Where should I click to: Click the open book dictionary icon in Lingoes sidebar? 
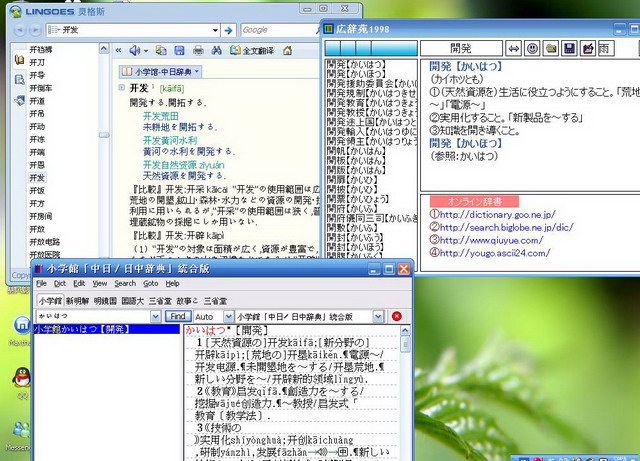19,60
